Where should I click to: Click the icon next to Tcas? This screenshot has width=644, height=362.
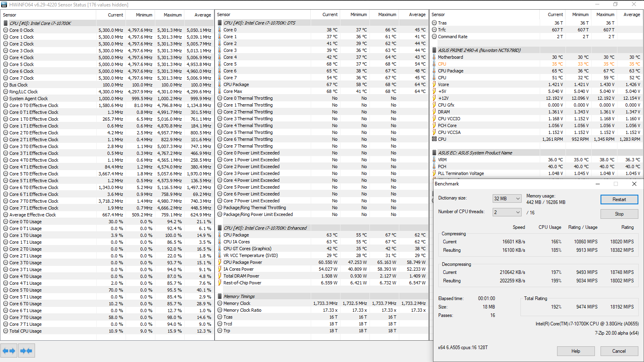point(220,317)
